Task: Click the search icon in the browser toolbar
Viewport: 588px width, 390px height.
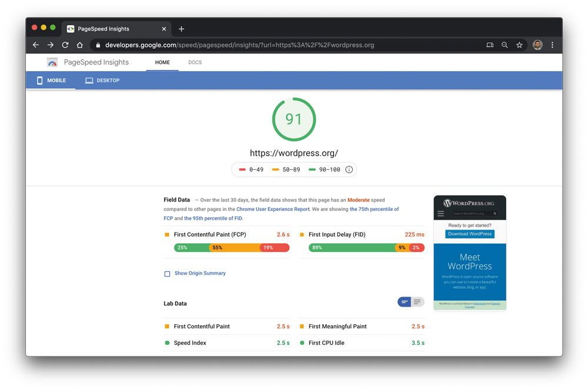Action: (505, 44)
